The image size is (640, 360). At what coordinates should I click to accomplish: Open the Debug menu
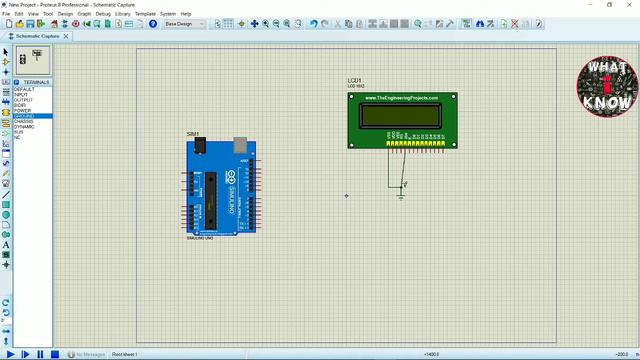(103, 14)
